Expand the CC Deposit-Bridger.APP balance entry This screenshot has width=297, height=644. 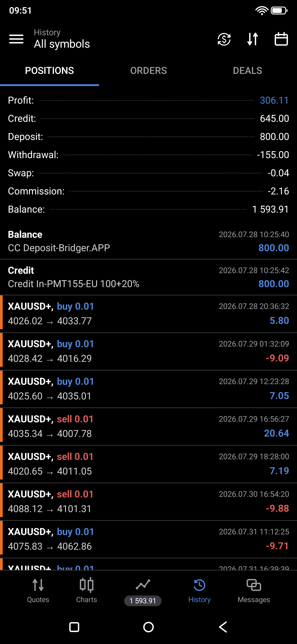coord(148,241)
